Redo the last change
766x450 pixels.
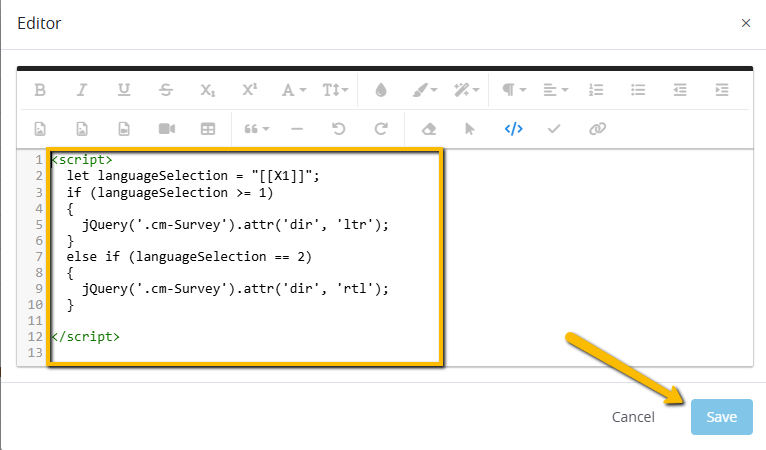pos(381,129)
